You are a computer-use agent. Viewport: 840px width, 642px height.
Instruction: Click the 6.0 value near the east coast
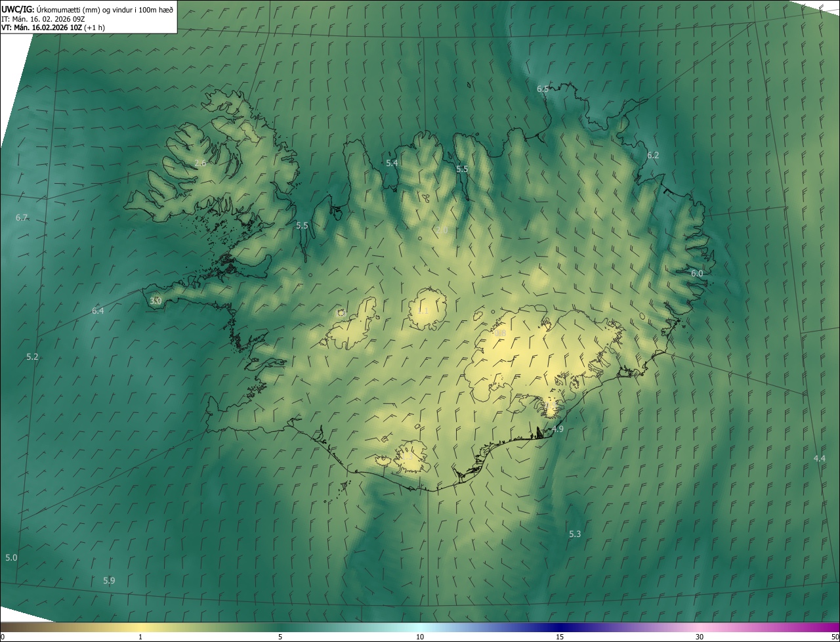697,273
